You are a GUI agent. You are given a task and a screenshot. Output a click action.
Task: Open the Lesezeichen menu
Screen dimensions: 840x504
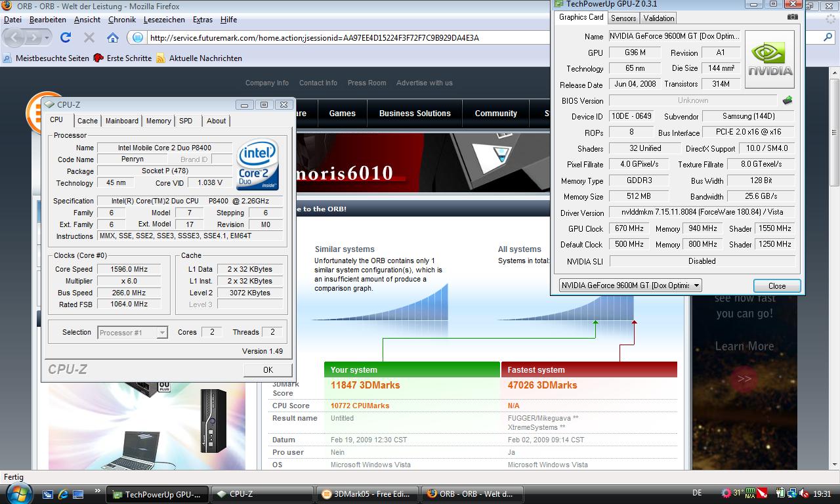[164, 20]
